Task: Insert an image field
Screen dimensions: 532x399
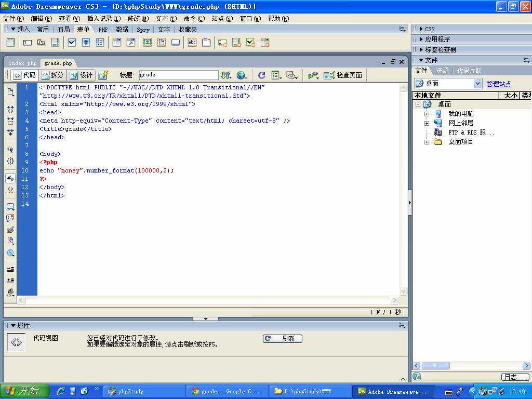Action: click(x=148, y=43)
